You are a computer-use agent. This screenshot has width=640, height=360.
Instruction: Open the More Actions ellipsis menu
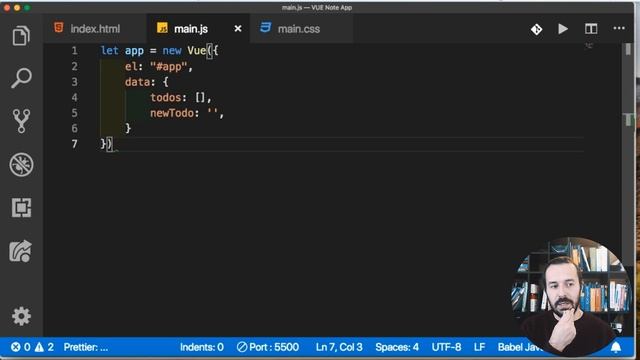click(619, 28)
